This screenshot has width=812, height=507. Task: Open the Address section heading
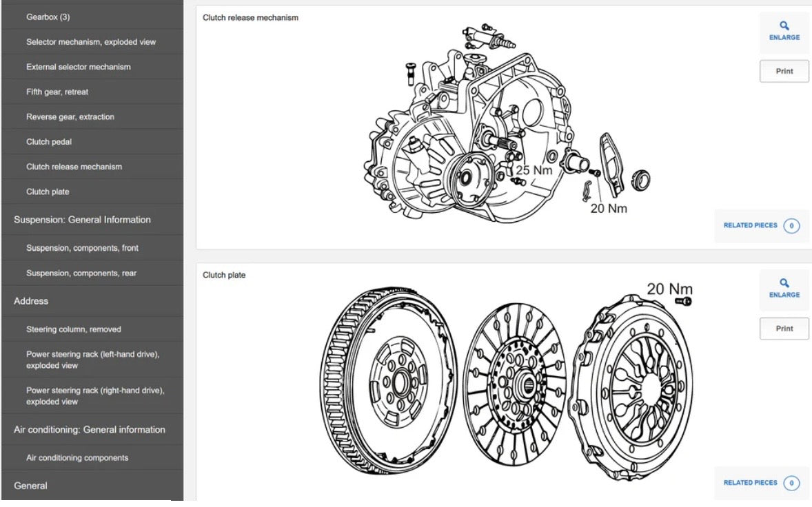coord(92,301)
